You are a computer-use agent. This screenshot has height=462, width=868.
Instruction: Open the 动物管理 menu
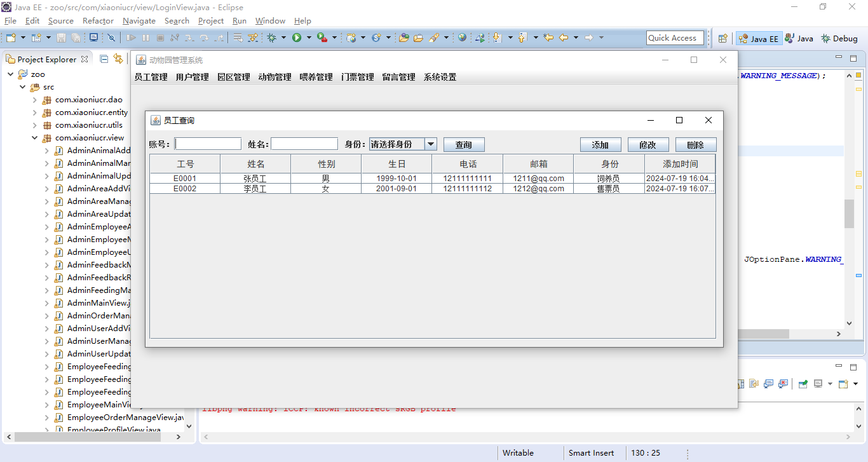click(275, 78)
